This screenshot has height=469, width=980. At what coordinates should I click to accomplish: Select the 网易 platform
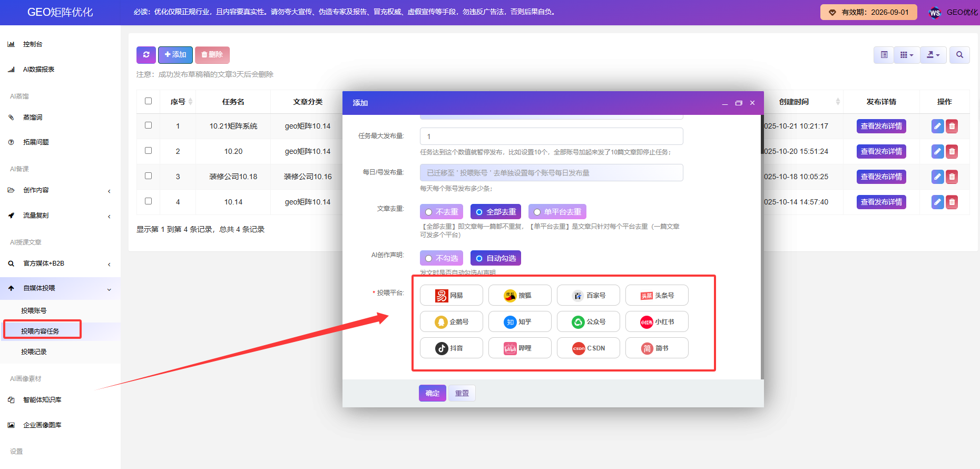click(452, 296)
